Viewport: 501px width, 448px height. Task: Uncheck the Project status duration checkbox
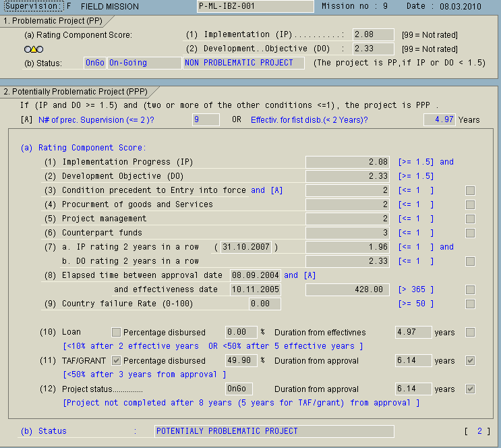(470, 389)
